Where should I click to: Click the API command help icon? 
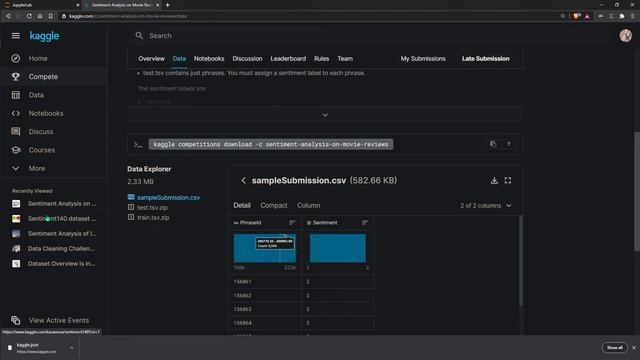coord(509,144)
